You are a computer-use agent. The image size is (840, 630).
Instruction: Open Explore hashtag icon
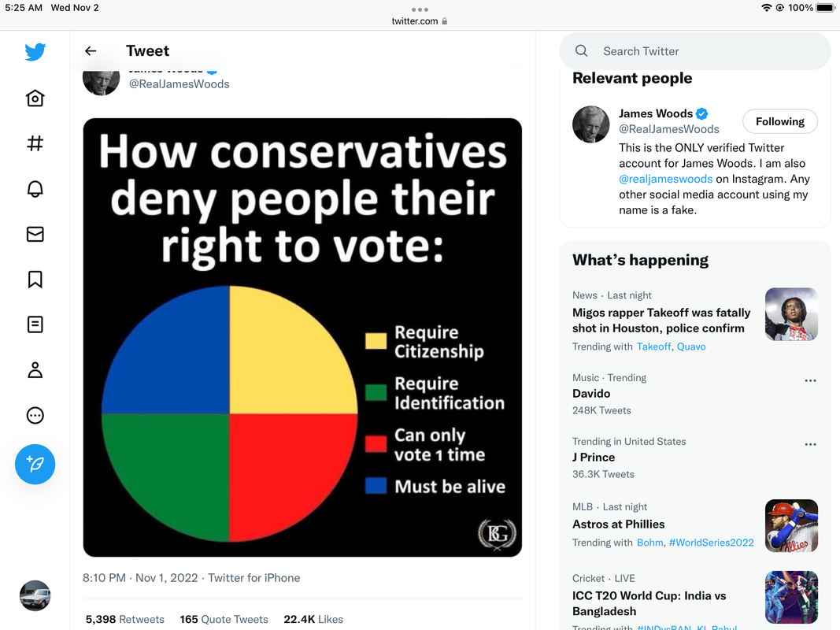click(35, 143)
